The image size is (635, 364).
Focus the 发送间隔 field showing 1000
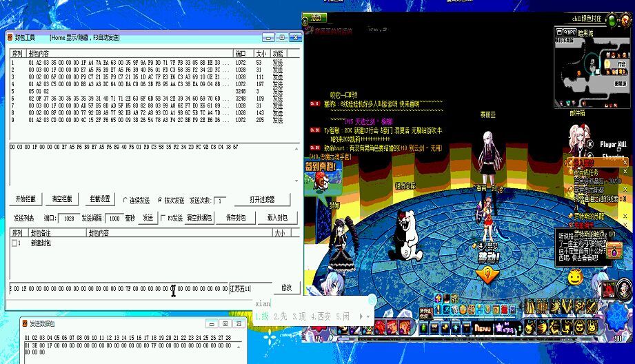point(114,219)
